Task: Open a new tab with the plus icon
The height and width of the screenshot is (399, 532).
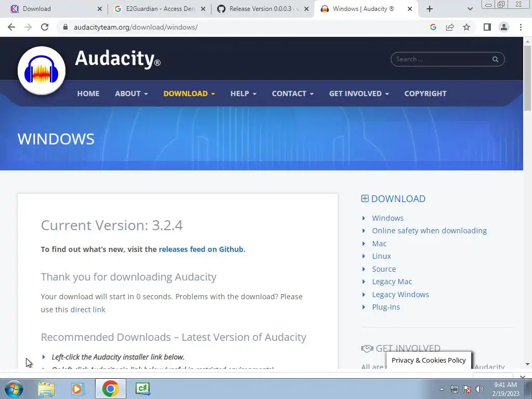Action: [x=430, y=9]
